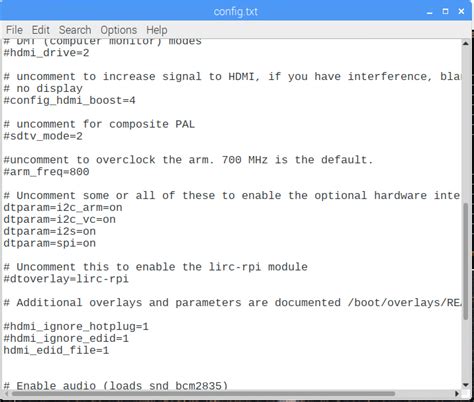Image resolution: width=474 pixels, height=402 pixels.
Task: Click the dtparam=spi=on line
Action: click(x=50, y=243)
